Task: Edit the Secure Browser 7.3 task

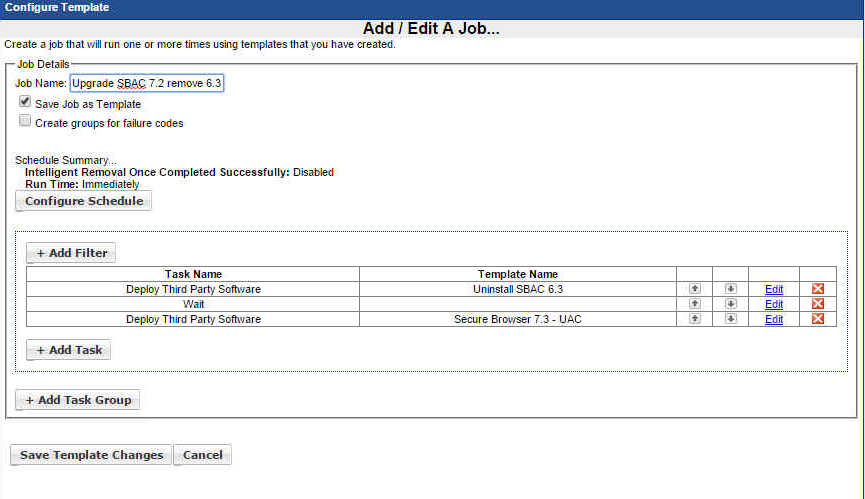Action: click(774, 320)
